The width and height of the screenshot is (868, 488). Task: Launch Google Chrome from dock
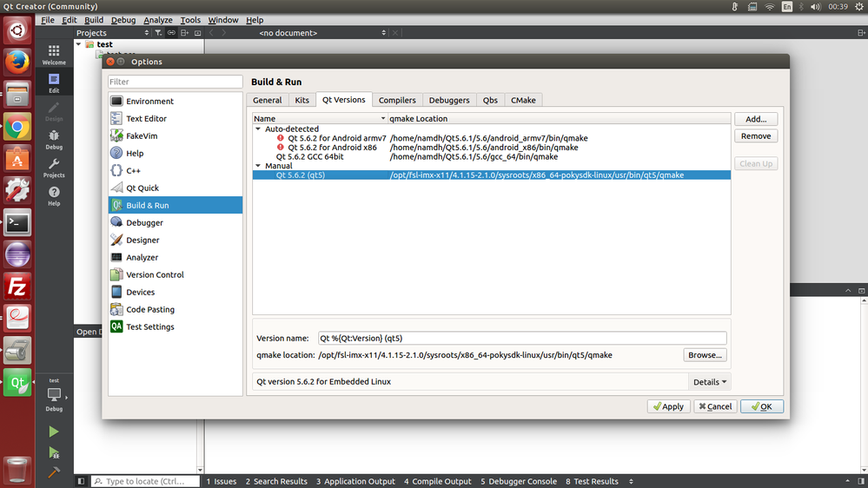[x=17, y=128]
